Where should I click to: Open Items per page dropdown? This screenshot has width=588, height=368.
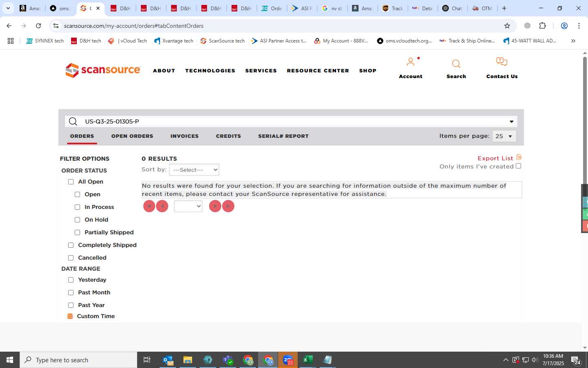click(504, 136)
